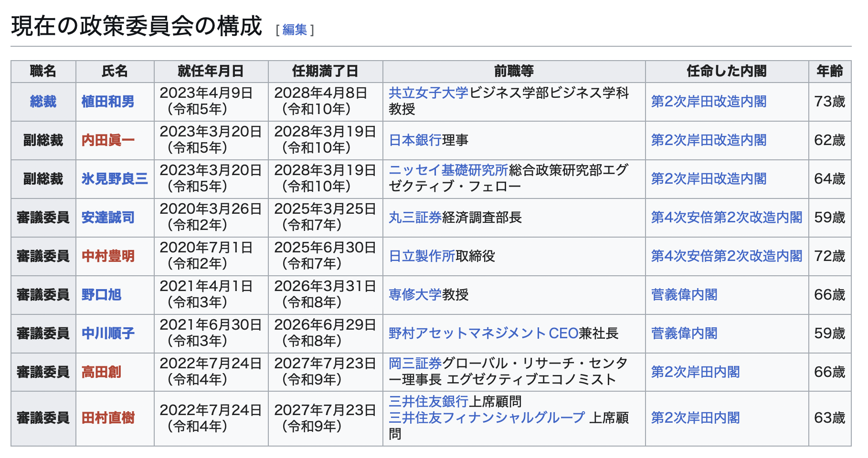Click the 63歳 age cell
Viewport: 868px width, 458px height.
tap(830, 418)
